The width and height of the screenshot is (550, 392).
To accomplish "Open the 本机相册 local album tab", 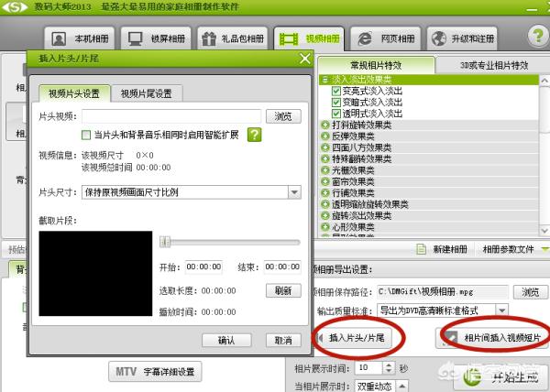I will (x=80, y=39).
